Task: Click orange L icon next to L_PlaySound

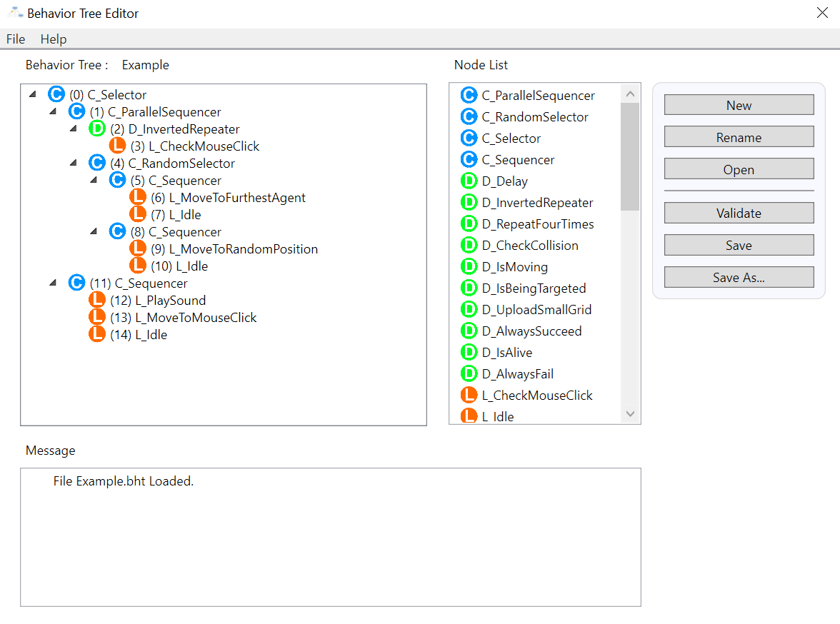Action: [97, 301]
